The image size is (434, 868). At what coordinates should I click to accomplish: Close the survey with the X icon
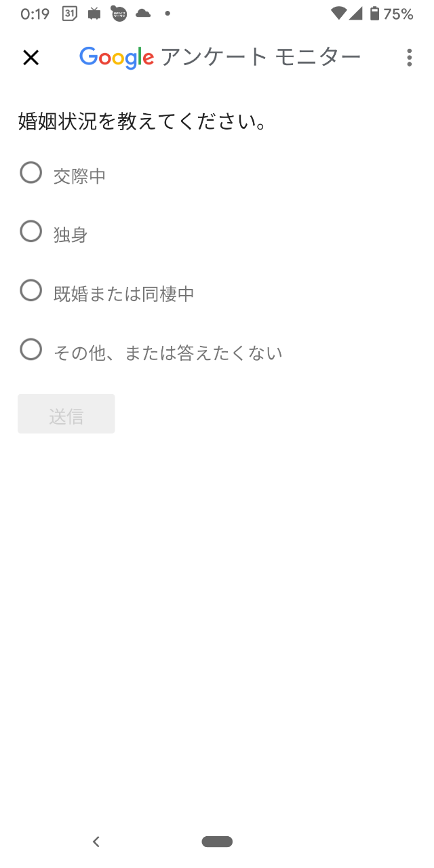coord(31,58)
